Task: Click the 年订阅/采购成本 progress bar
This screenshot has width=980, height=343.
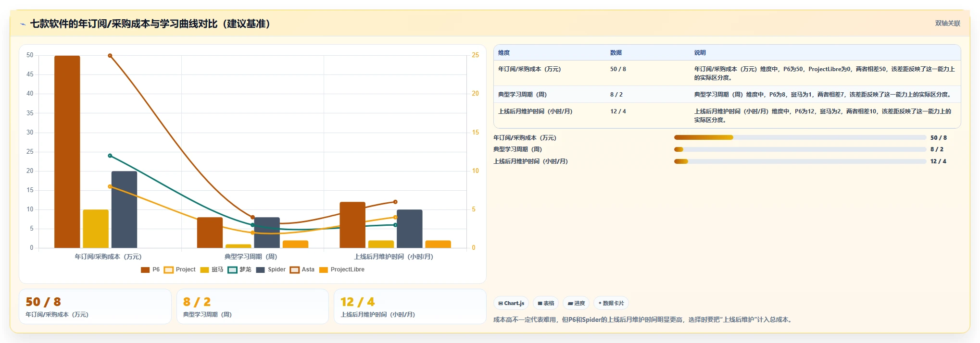Action: (800, 137)
